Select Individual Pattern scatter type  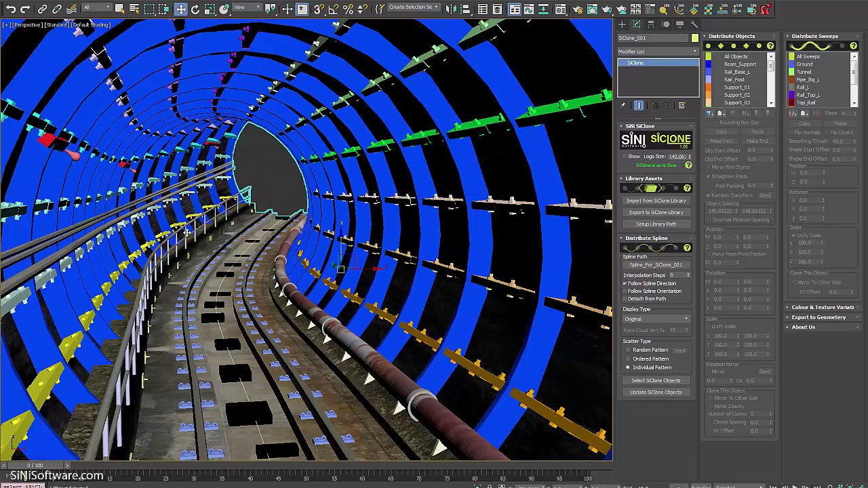[x=627, y=367]
